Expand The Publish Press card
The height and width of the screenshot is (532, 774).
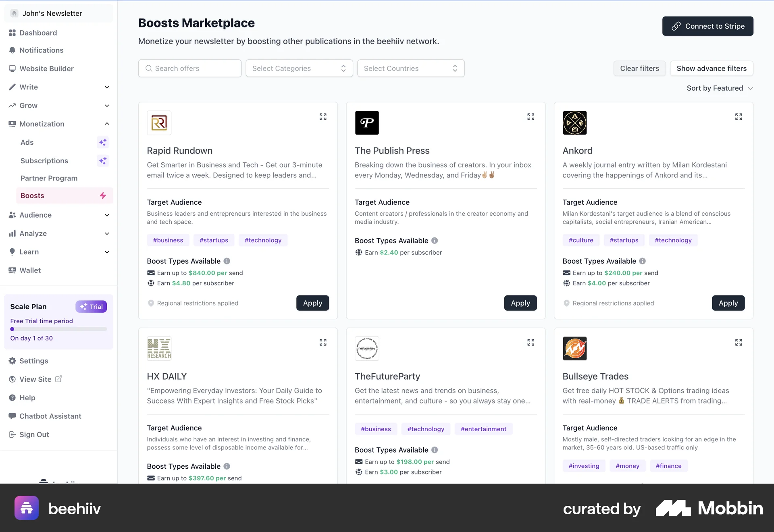coord(531,117)
